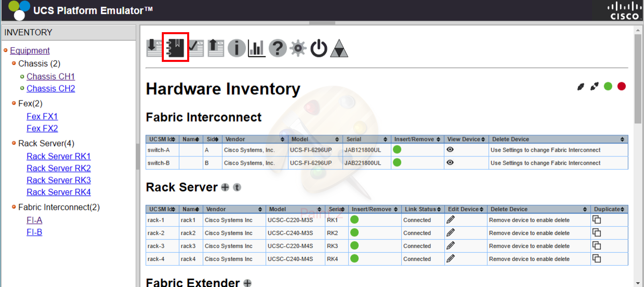Open Chassis CH2 link
644x287 pixels.
[x=51, y=88]
